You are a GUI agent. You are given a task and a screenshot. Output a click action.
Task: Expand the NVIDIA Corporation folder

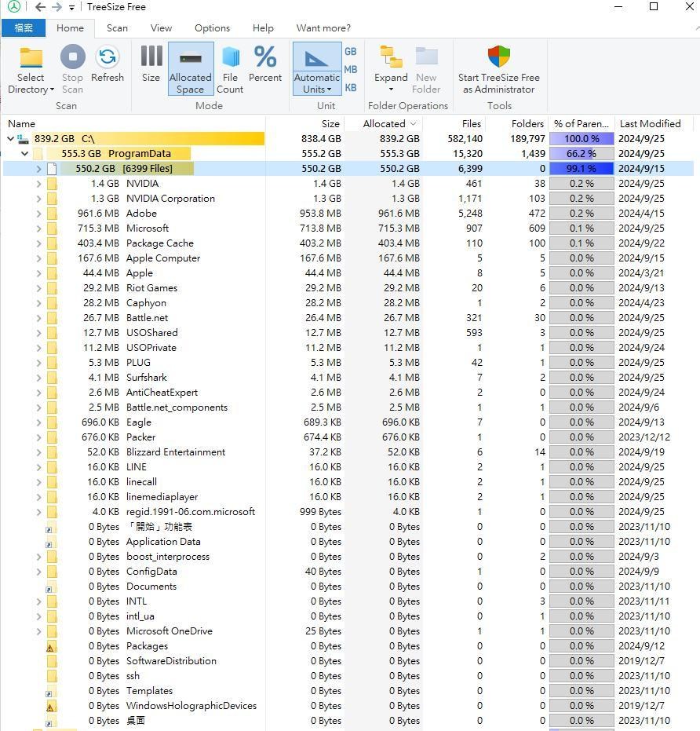pos(38,199)
